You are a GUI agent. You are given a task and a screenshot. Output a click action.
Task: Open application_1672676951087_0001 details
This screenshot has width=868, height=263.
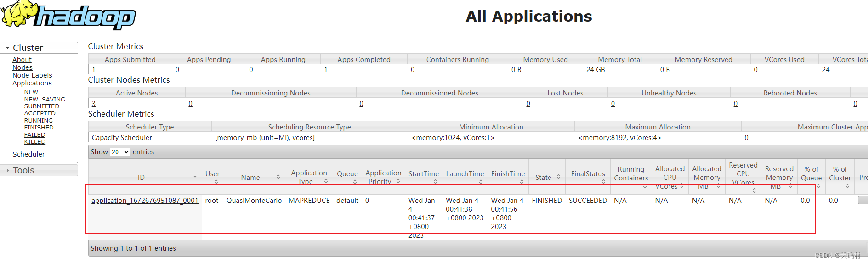[145, 201]
